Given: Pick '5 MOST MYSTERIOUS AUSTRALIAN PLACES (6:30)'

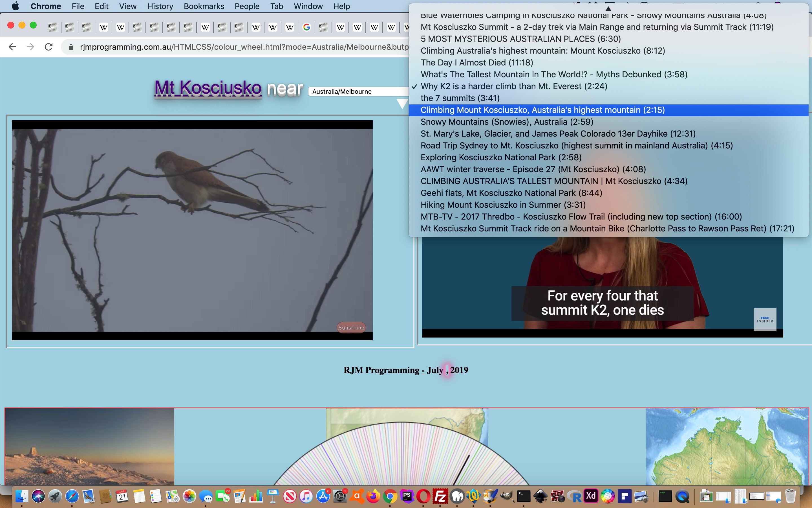Looking at the screenshot, I should (608, 39).
